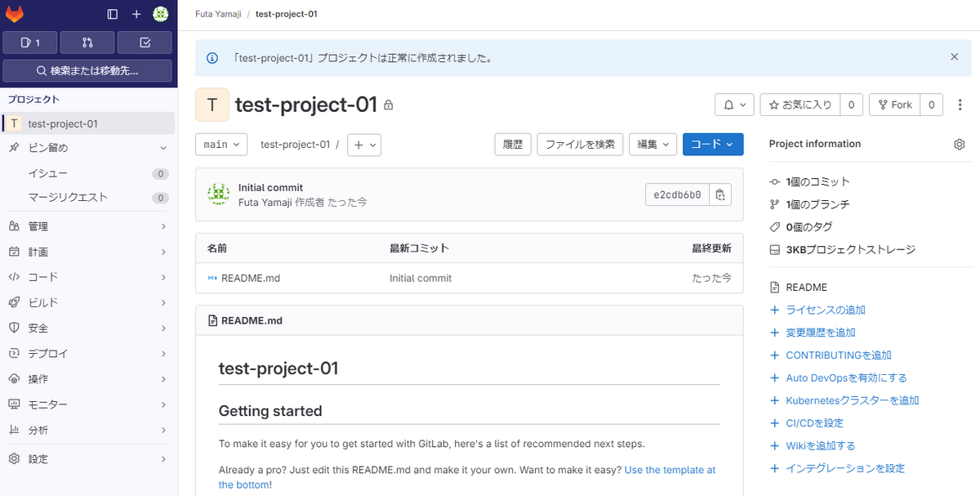Screen dimensions: 980x496
Task: Open assigned issues counter showing 1
Action: 30,42
